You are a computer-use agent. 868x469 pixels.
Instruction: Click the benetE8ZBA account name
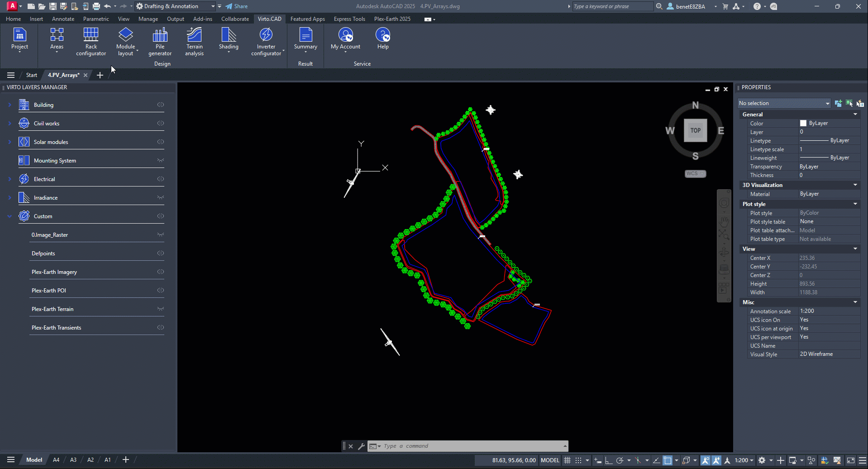tap(691, 6)
